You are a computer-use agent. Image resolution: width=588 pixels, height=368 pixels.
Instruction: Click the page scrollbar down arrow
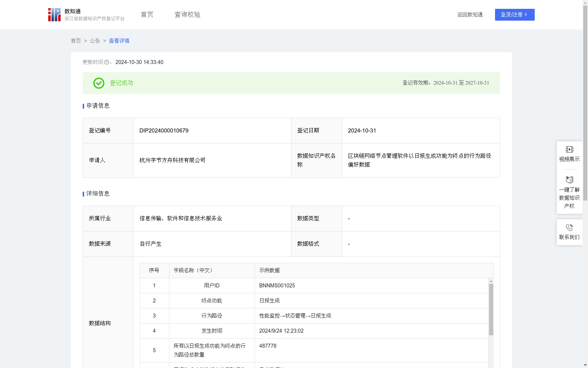(x=585, y=365)
